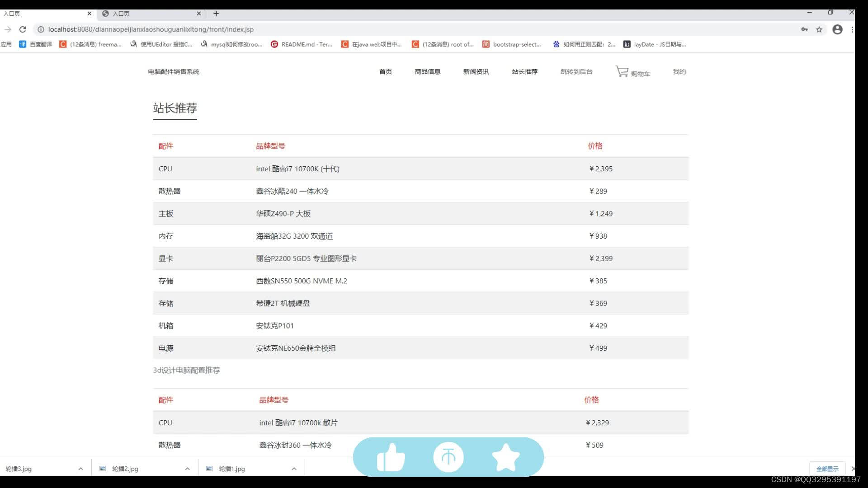Click the coin reward icon
This screenshot has width=868, height=488.
pyautogui.click(x=448, y=457)
